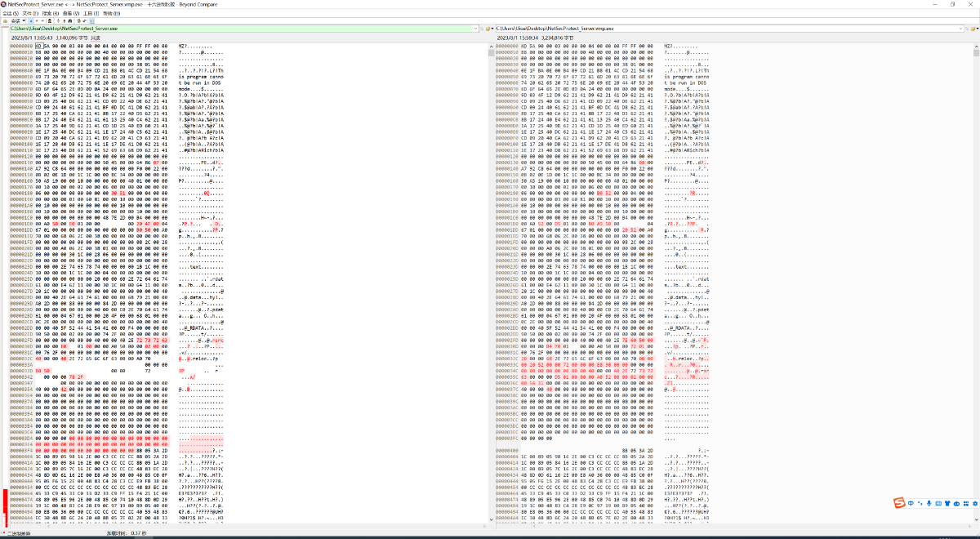Open the 会话 (Session) menu
Viewport: 980px width, 539px height.
[10, 14]
